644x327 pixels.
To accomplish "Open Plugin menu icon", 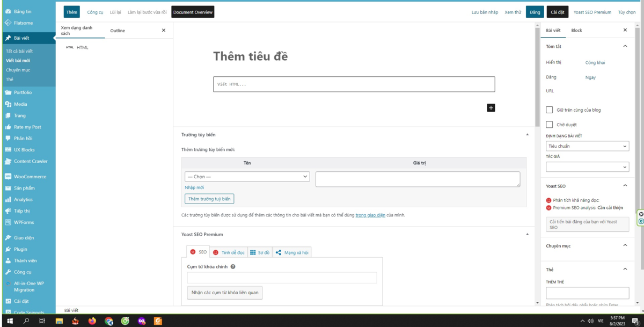I will coord(8,249).
